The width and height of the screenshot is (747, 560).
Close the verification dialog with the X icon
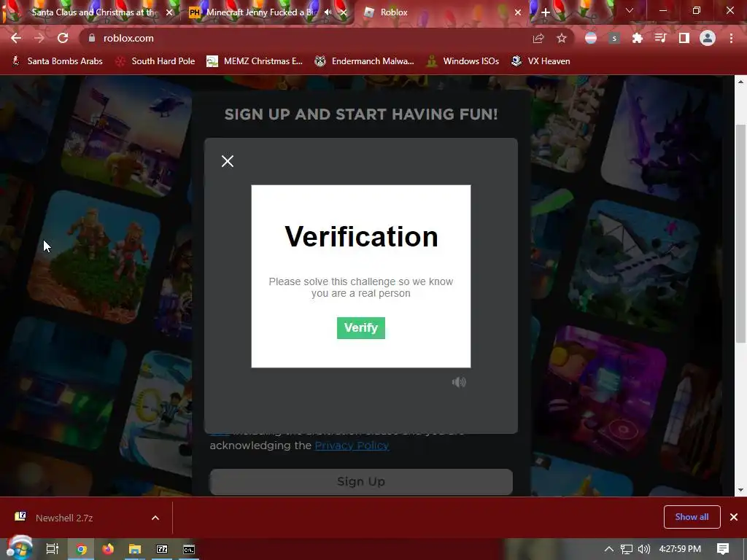(228, 161)
